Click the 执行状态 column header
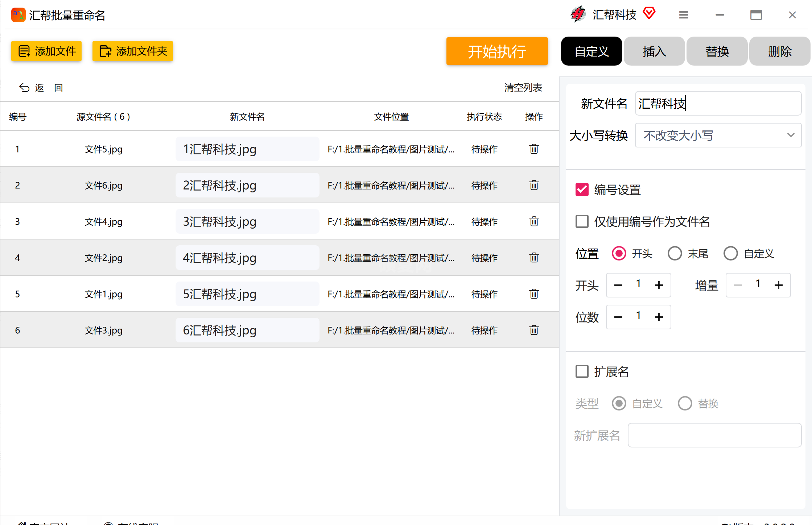Image resolution: width=812 pixels, height=525 pixels. point(484,117)
